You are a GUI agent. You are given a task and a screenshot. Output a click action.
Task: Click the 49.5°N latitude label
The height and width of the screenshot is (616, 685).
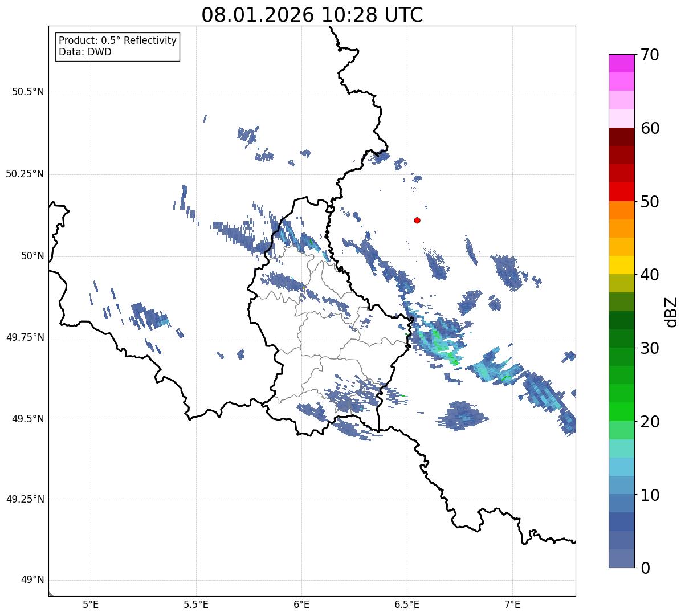[x=28, y=419]
